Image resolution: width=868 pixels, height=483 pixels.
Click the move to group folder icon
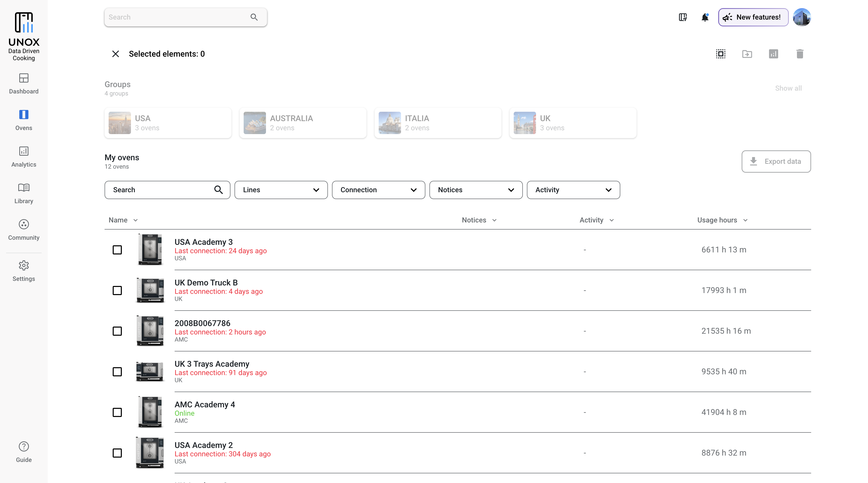(747, 54)
